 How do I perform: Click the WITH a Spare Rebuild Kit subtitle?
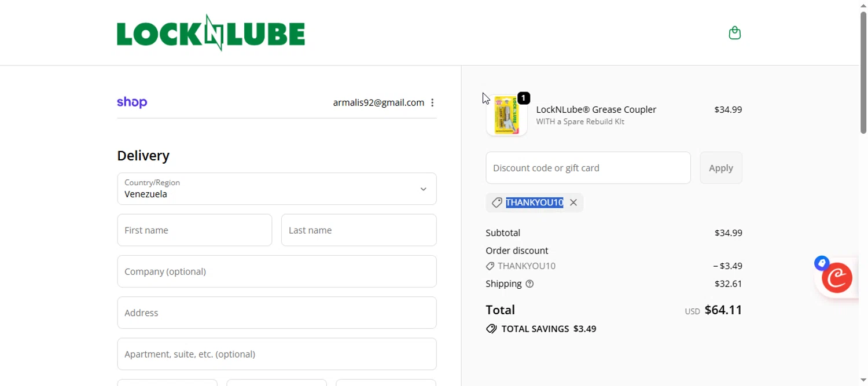click(x=580, y=122)
